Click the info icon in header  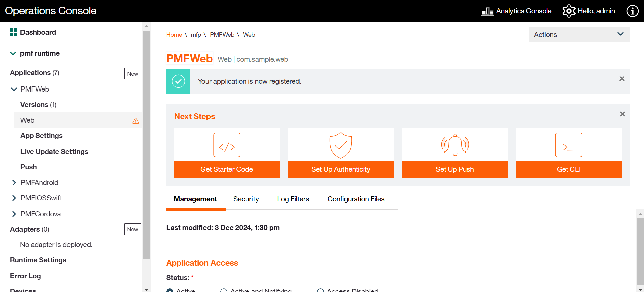pos(632,11)
